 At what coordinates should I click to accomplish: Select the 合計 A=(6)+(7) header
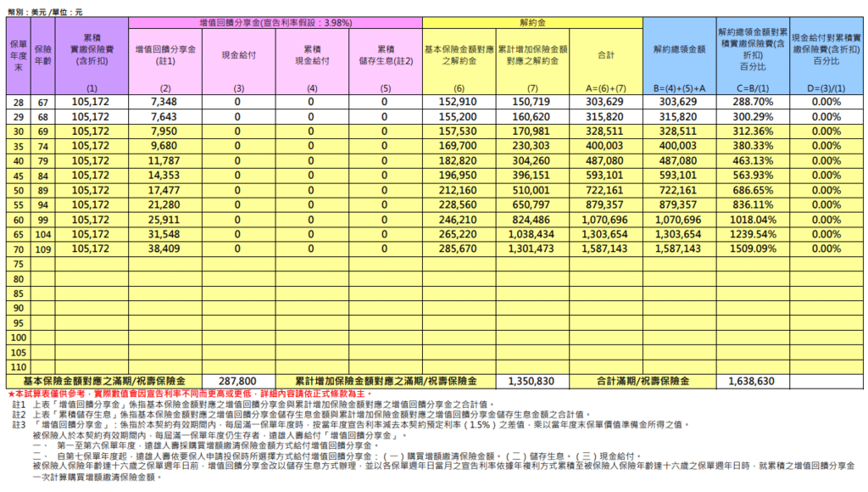tap(606, 61)
